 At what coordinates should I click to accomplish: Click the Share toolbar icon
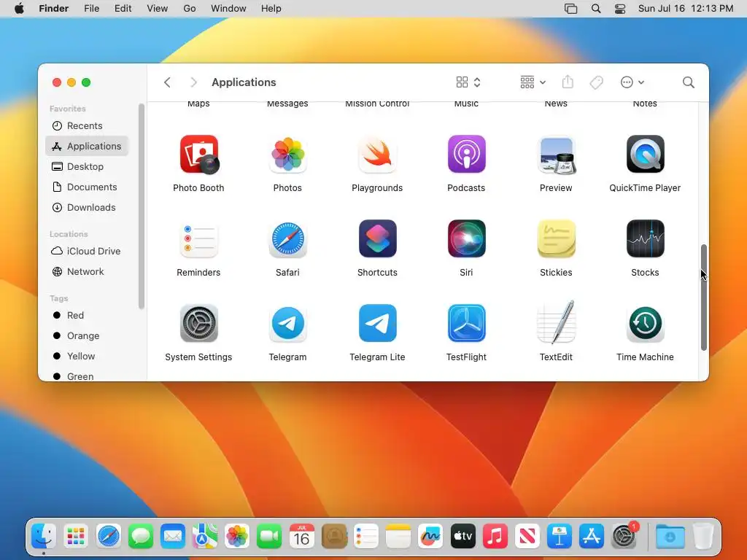[568, 82]
